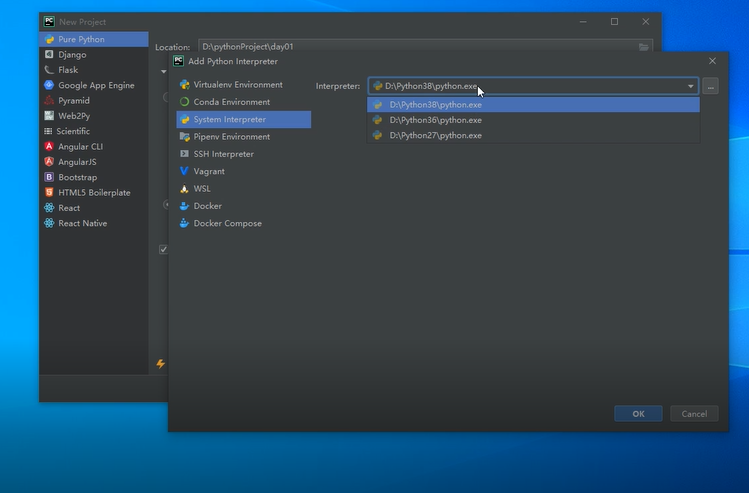
Task: Select Scientific project type
Action: tap(94, 131)
